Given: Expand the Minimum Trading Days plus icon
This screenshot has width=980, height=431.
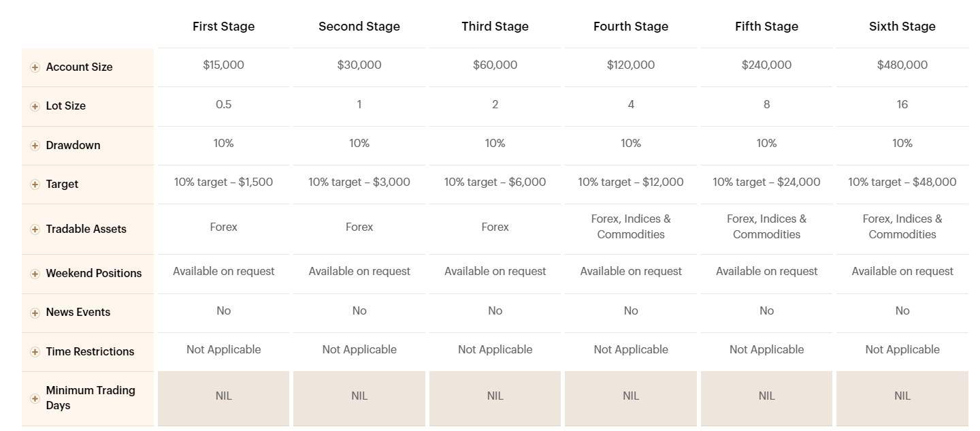Looking at the screenshot, I should pos(35,398).
